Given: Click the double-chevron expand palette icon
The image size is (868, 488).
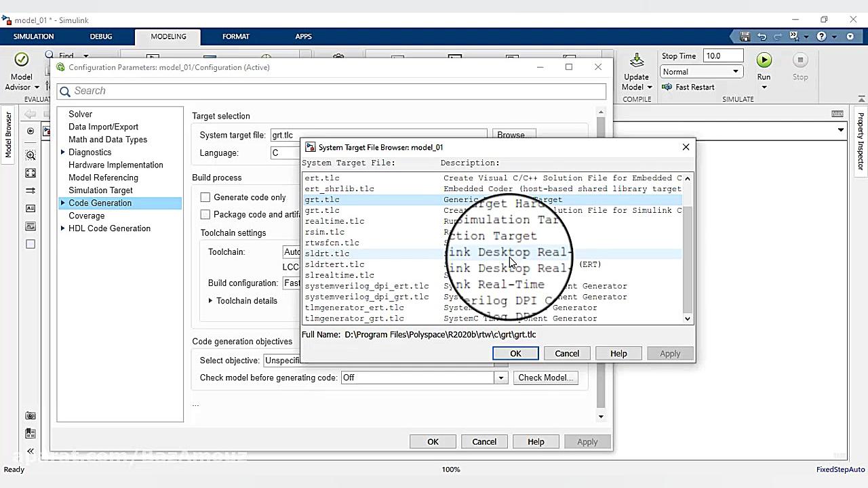Looking at the screenshot, I should point(31,451).
